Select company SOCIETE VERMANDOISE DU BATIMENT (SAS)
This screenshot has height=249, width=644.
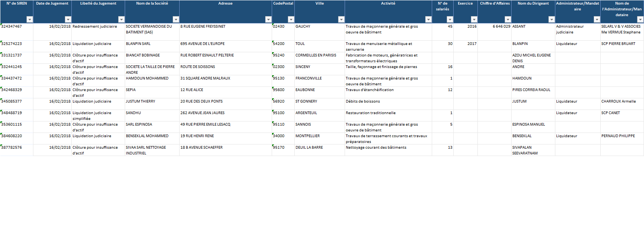tap(152, 32)
